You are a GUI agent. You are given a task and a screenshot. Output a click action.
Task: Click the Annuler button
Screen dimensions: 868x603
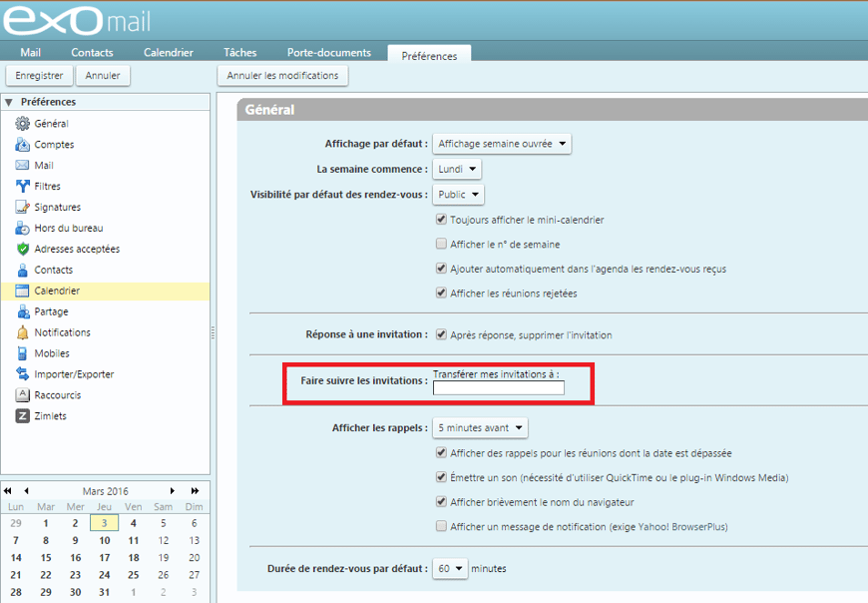point(103,75)
